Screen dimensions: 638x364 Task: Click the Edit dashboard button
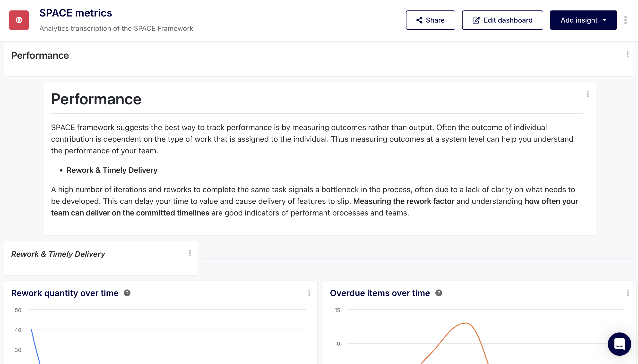tap(502, 20)
